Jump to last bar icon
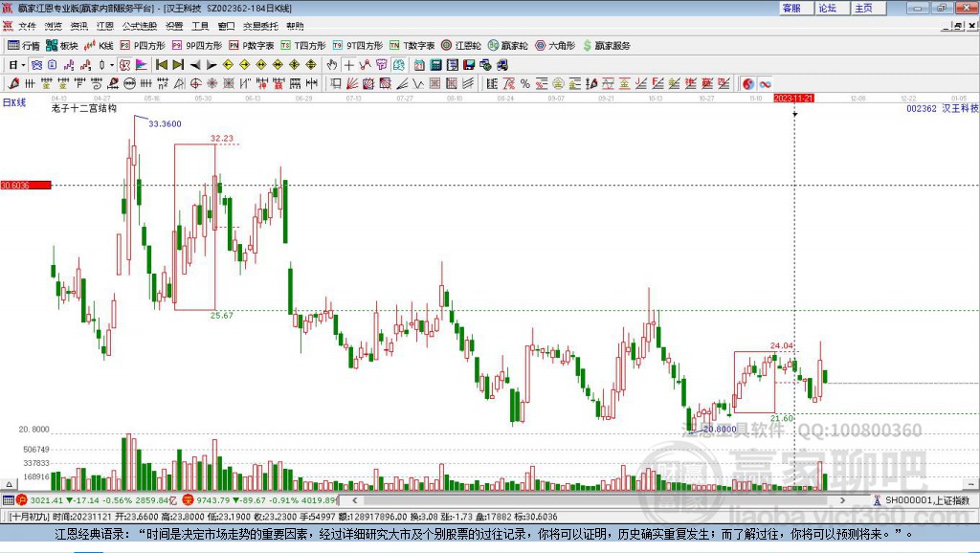 (x=178, y=65)
